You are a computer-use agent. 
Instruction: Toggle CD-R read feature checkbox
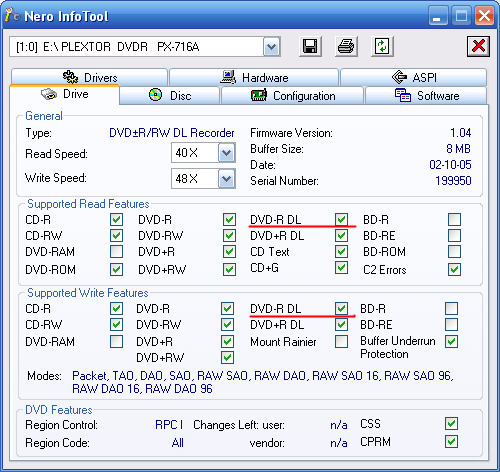coord(116,220)
